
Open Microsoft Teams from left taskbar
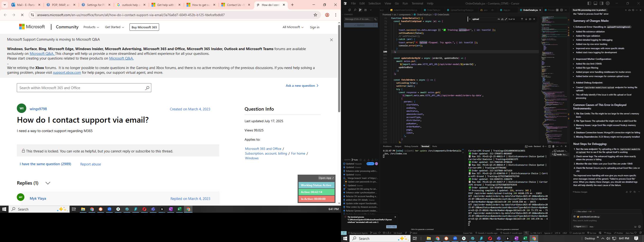pyautogui.click(x=153, y=209)
